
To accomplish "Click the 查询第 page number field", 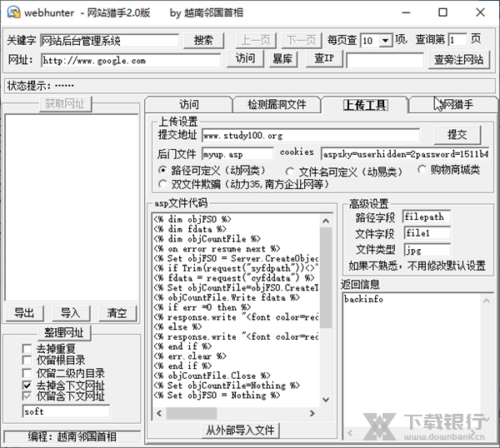I will [457, 41].
